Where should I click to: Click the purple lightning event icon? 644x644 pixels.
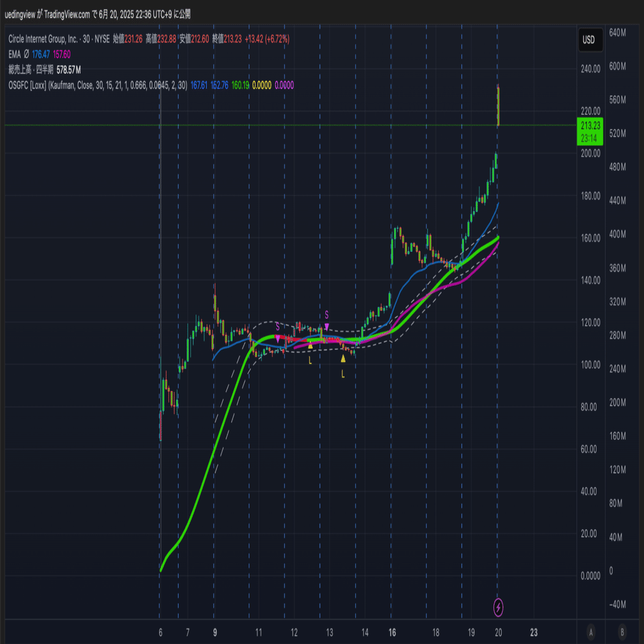click(x=498, y=607)
